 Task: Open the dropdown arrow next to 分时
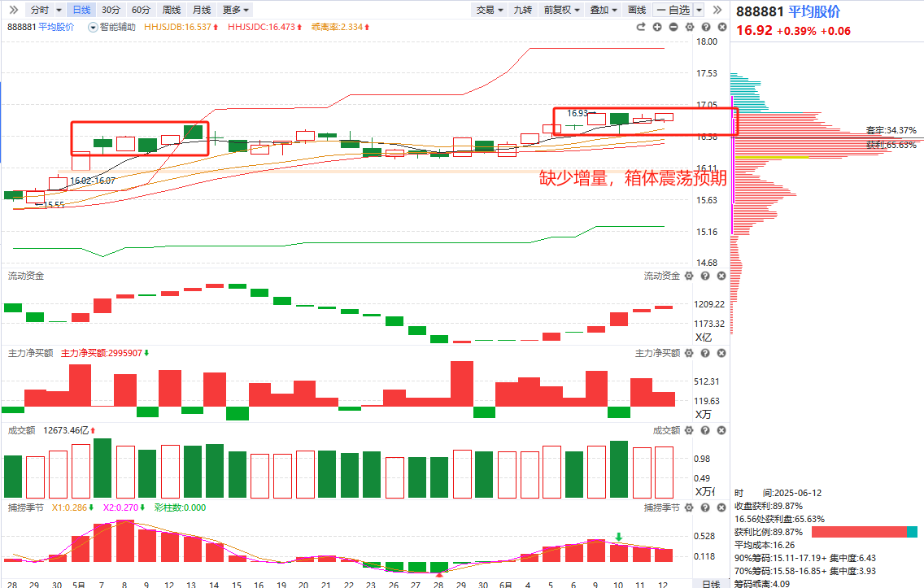point(59,10)
